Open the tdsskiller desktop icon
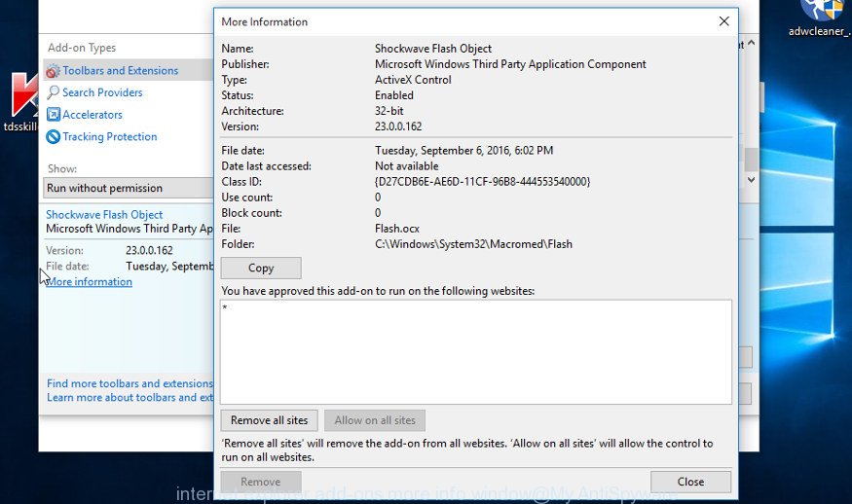Viewport: 852px width, 504px height. [x=21, y=102]
